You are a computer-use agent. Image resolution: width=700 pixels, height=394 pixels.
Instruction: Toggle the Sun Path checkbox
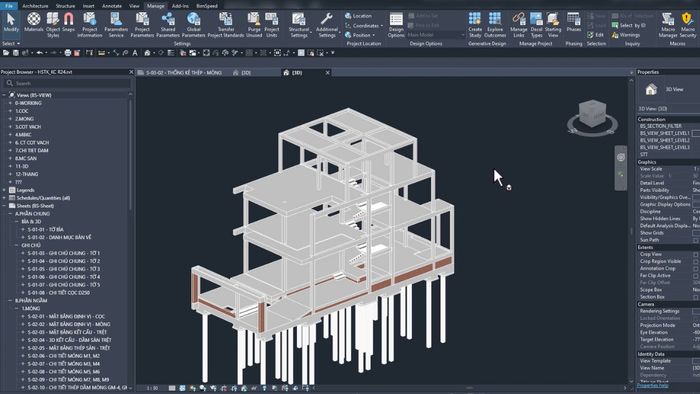pyautogui.click(x=696, y=240)
